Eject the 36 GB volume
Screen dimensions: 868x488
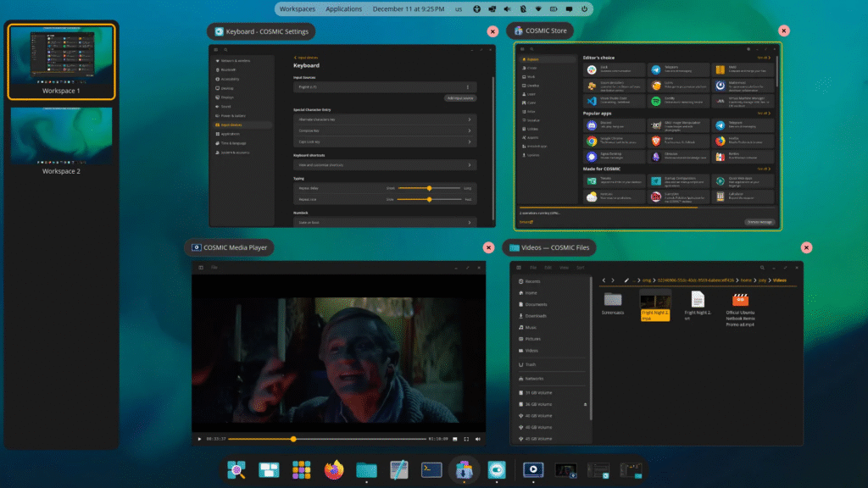(586, 404)
